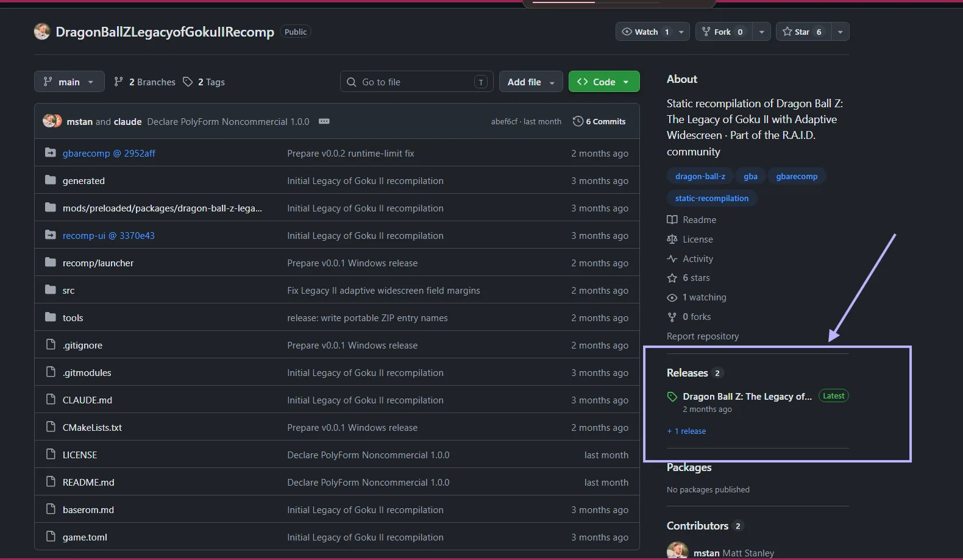Open the Contributors heading link
Screen dimensions: 963x560
698,526
